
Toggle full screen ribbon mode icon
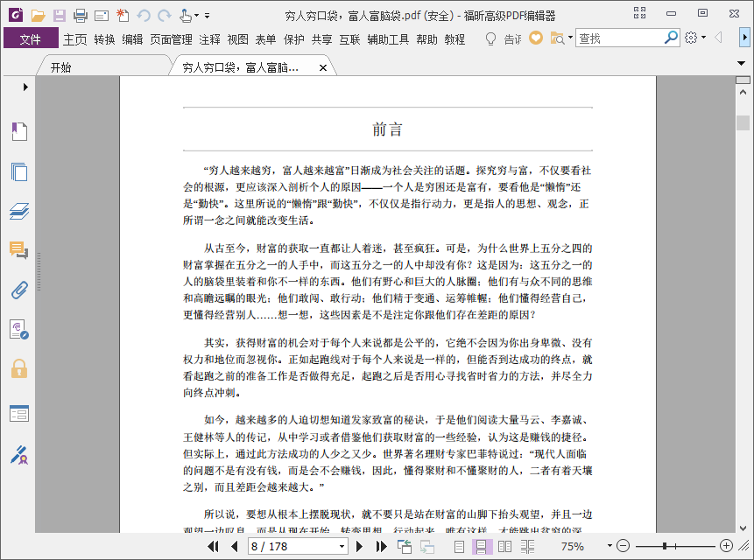tap(639, 13)
